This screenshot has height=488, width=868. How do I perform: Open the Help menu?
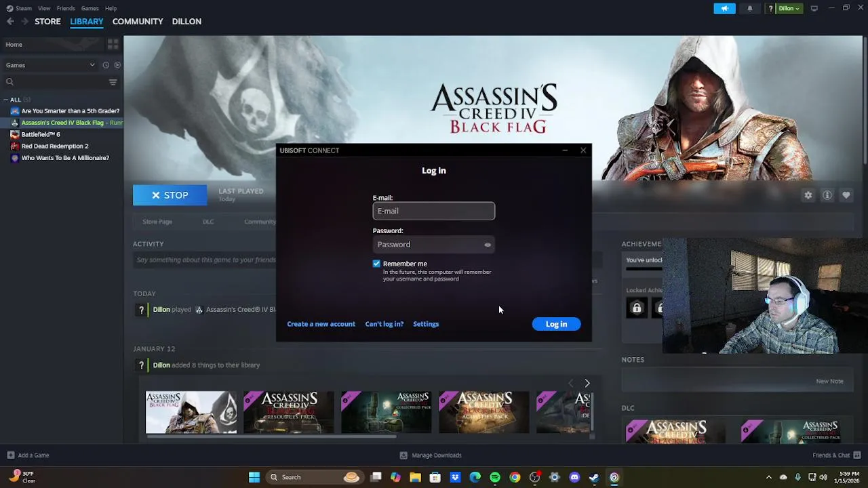tap(111, 8)
